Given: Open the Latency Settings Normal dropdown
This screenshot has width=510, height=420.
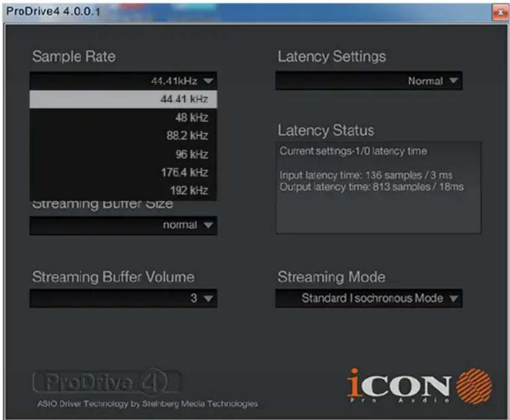Looking at the screenshot, I should coord(369,81).
